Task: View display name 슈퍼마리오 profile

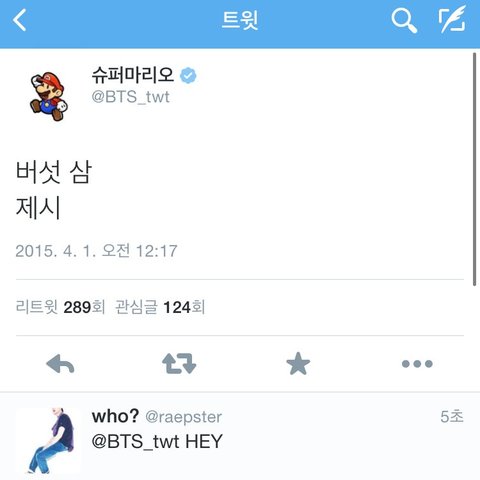Action: (x=133, y=75)
